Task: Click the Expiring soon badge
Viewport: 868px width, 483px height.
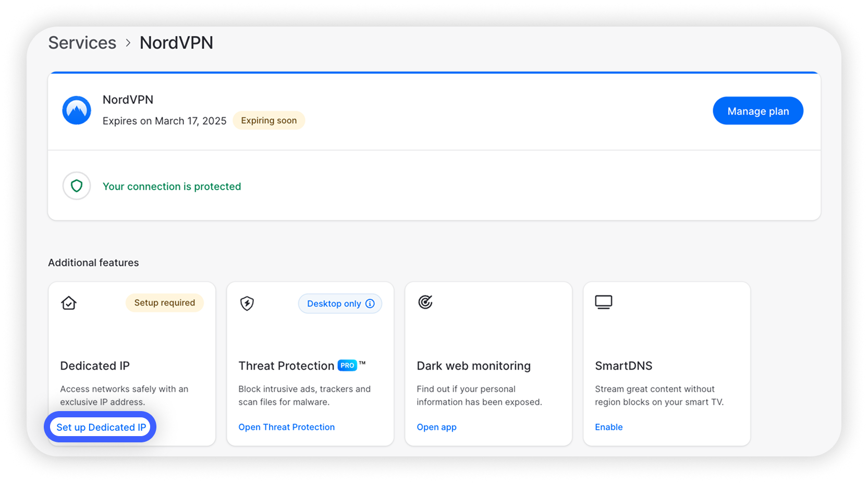Action: pos(268,120)
